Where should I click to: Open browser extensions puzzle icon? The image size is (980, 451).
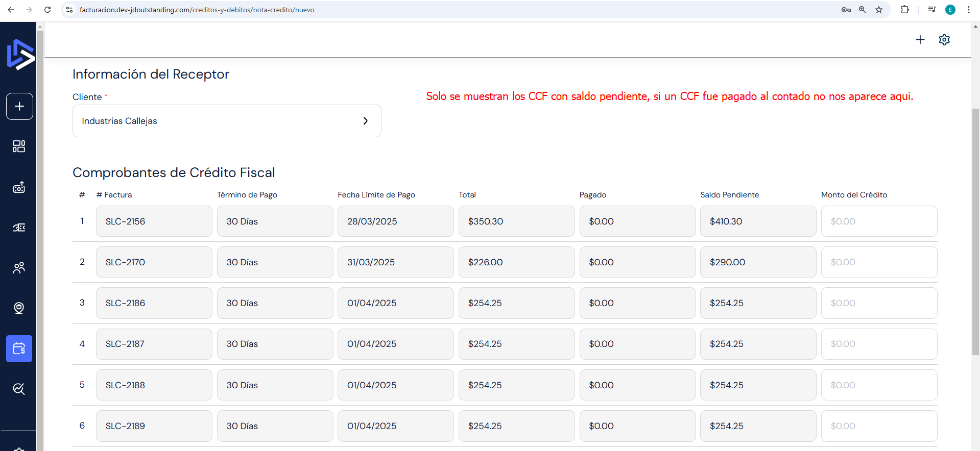coord(904,10)
